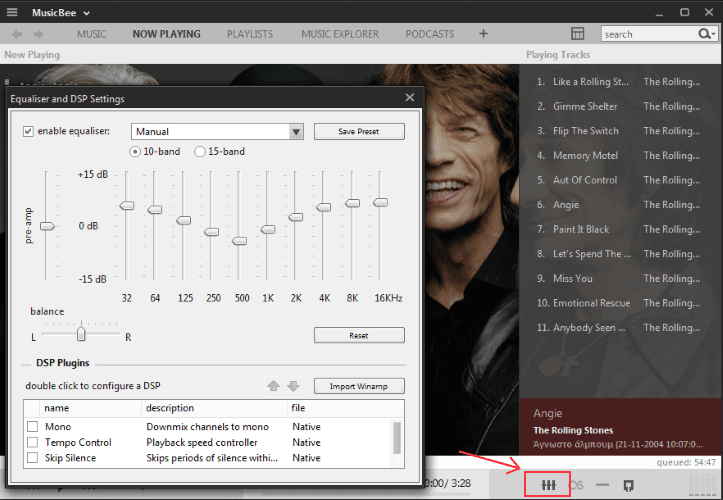Open the MUSIC EXPLORER tab
The image size is (723, 500).
[340, 34]
